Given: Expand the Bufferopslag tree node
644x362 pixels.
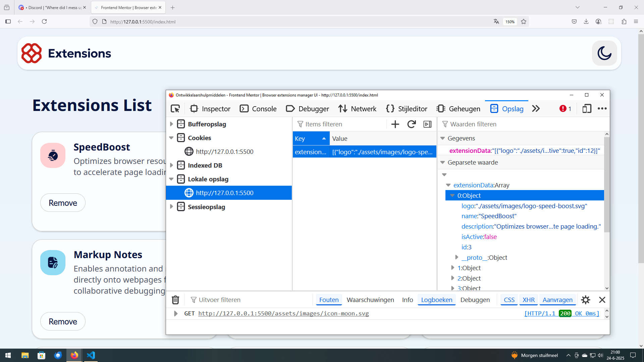Looking at the screenshot, I should coord(171,124).
